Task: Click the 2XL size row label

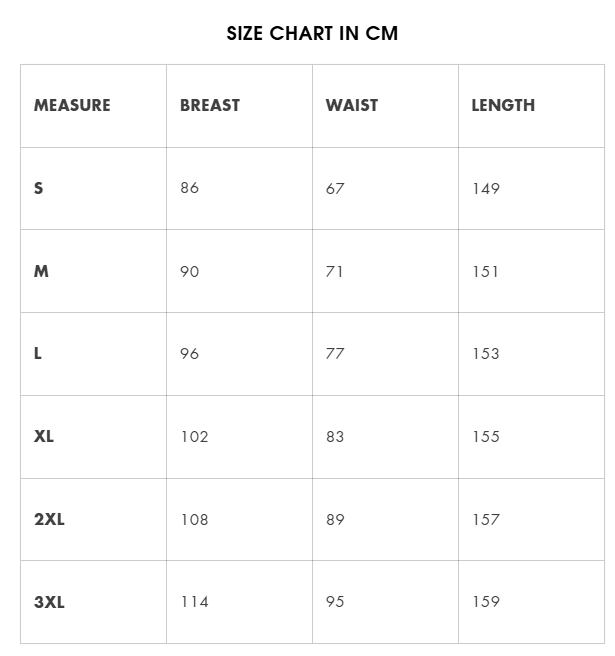Action: [x=49, y=519]
